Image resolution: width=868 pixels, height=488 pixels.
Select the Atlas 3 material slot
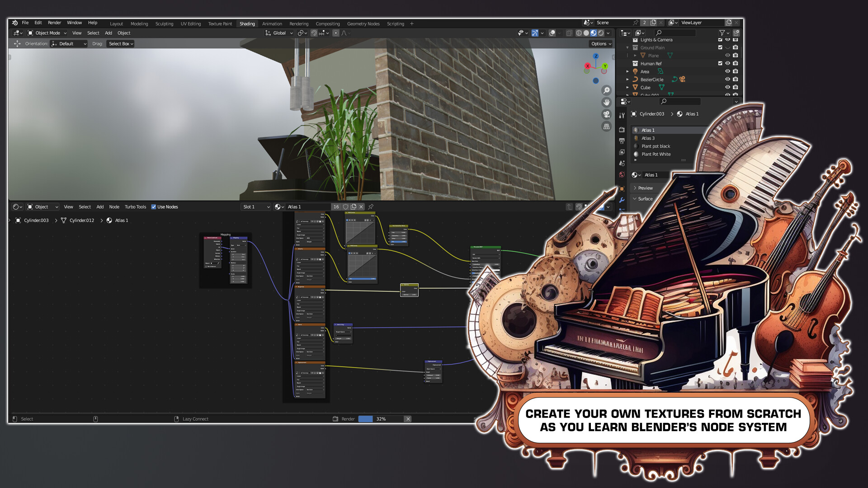[647, 138]
